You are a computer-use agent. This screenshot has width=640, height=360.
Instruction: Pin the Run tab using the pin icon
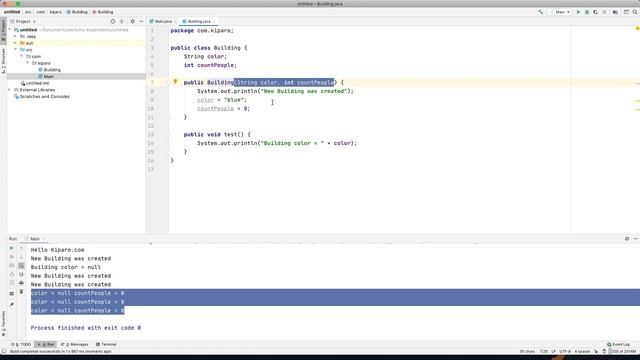[11, 304]
